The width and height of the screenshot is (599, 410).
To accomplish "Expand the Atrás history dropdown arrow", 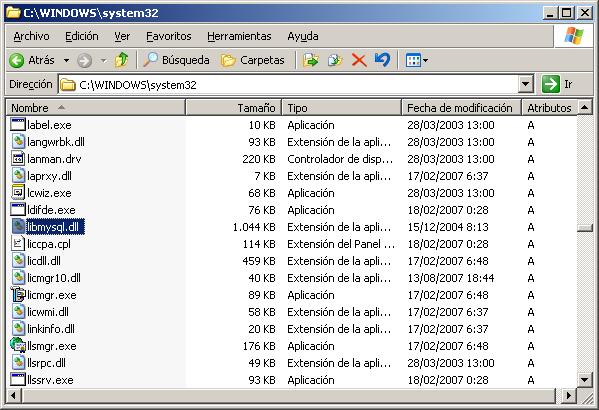I will 66,60.
